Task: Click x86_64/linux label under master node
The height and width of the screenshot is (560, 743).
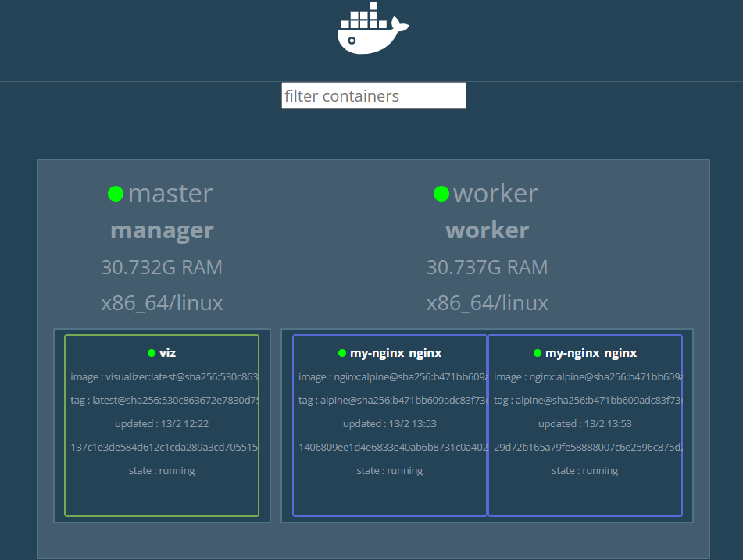Action: [x=162, y=303]
